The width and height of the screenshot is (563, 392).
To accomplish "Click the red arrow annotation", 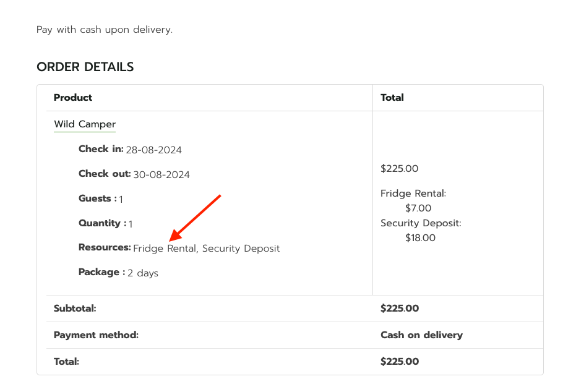I will pos(195,218).
